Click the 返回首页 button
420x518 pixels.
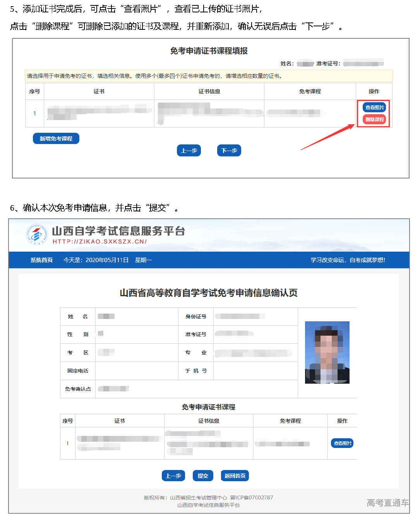[235, 476]
